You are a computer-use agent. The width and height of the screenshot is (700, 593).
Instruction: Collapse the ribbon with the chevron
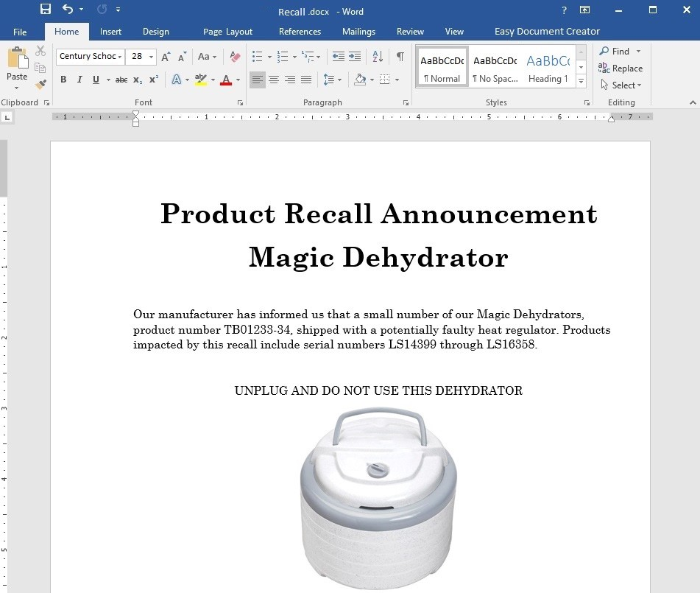click(693, 102)
